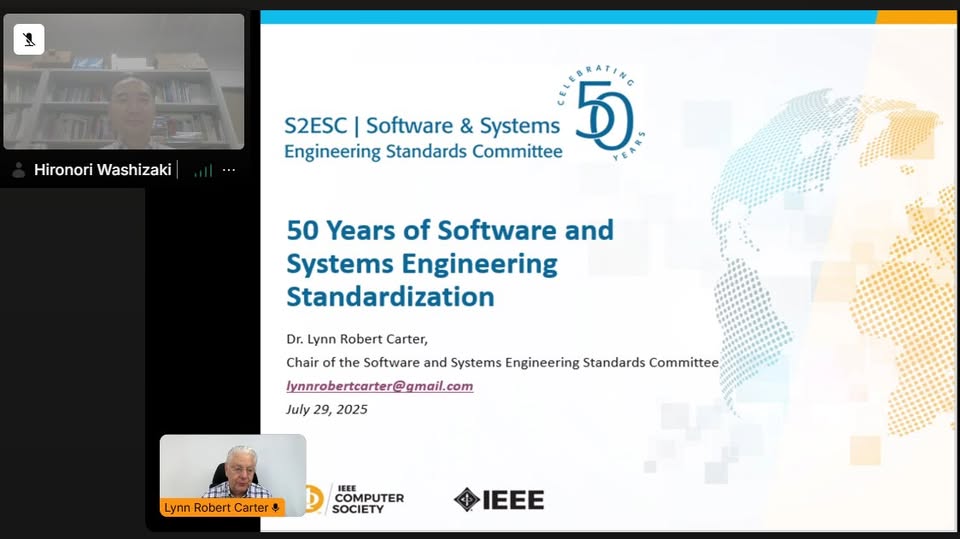Click the microphone icon on Lynn Robert Carter's label

pyautogui.click(x=276, y=508)
